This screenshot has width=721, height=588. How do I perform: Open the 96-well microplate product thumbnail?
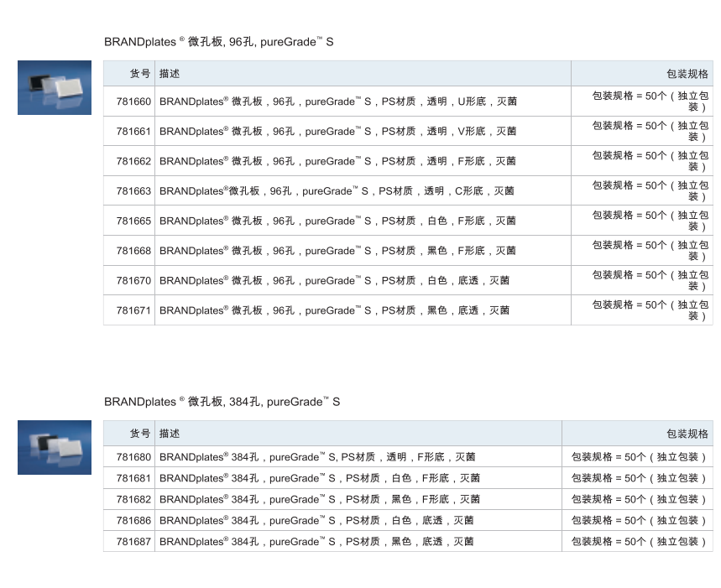[x=55, y=87]
